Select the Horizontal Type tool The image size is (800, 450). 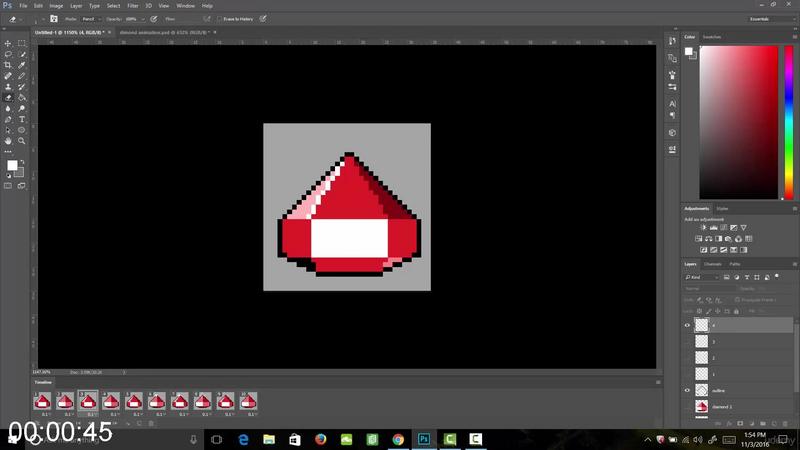21,119
